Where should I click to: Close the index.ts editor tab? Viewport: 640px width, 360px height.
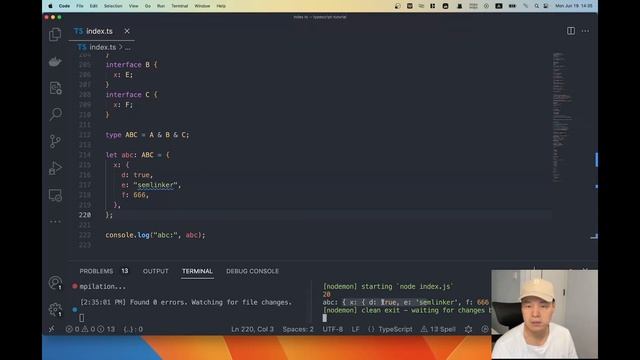[x=127, y=31]
